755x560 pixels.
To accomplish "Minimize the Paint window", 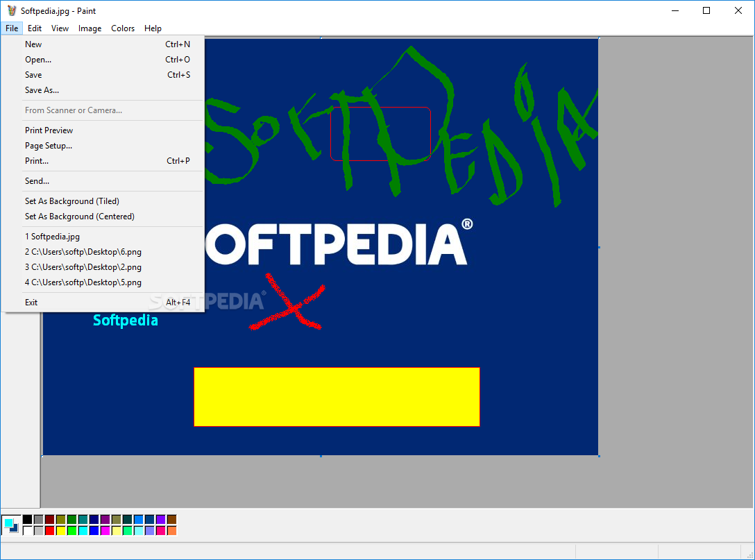I will point(675,10).
